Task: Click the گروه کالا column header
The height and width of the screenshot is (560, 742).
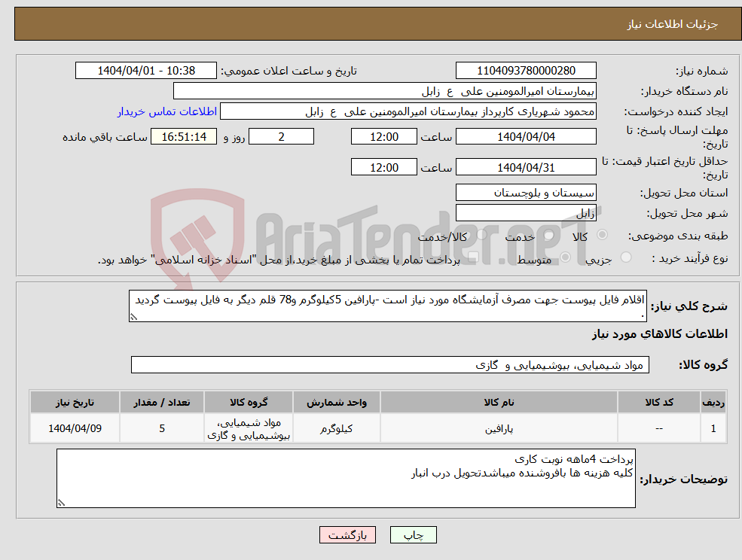Action: [249, 402]
